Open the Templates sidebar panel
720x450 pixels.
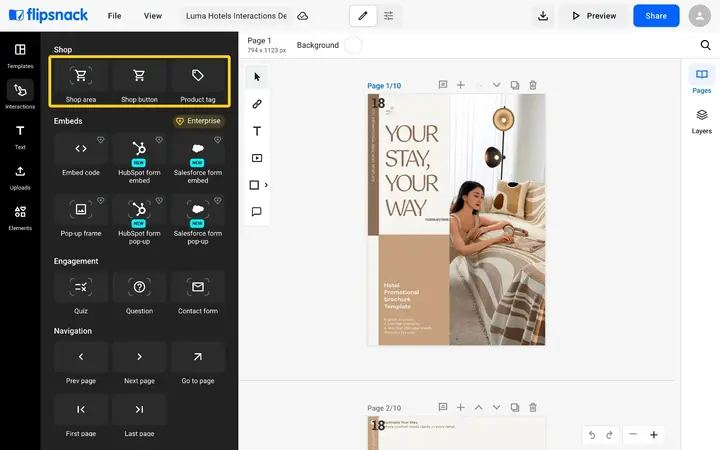(20, 56)
